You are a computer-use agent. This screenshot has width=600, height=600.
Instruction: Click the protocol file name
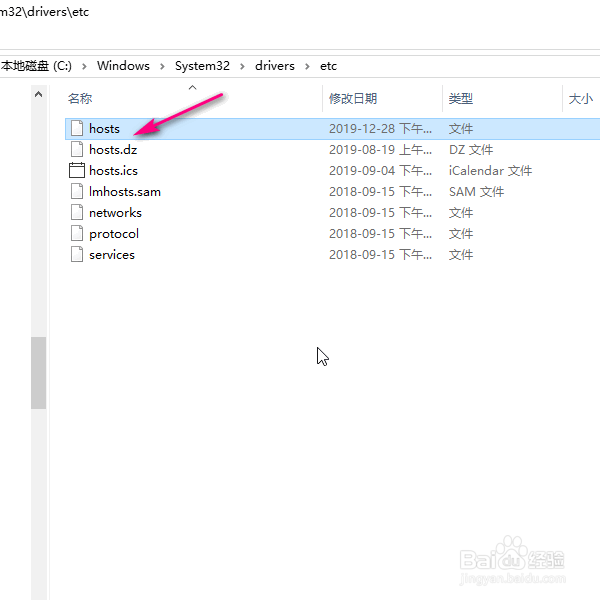click(114, 234)
